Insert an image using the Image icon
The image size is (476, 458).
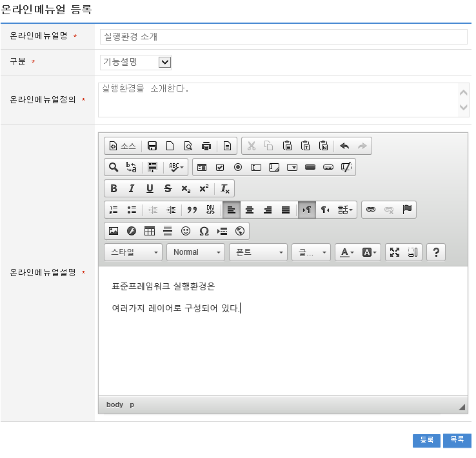pyautogui.click(x=114, y=231)
